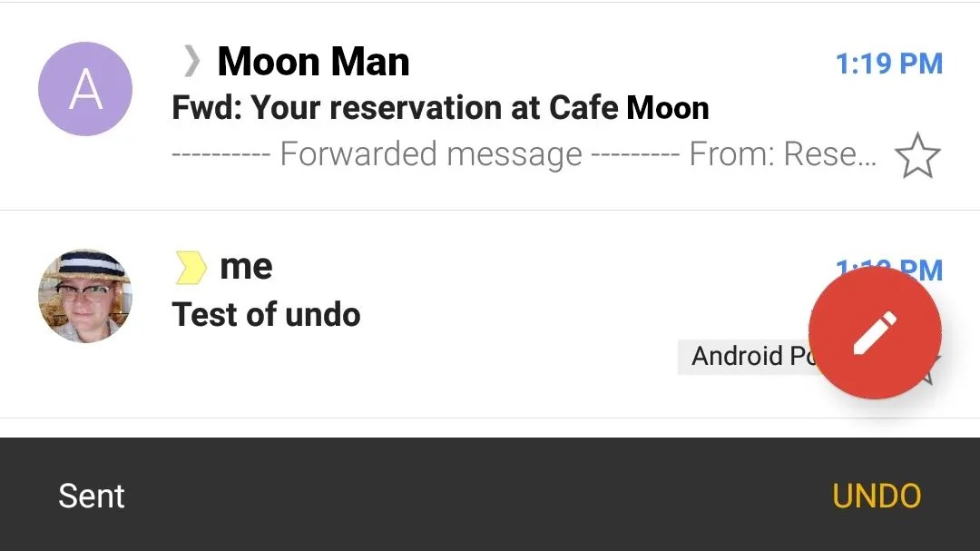Tap the 1:19 PM timestamp on Moon Man's email

point(888,64)
